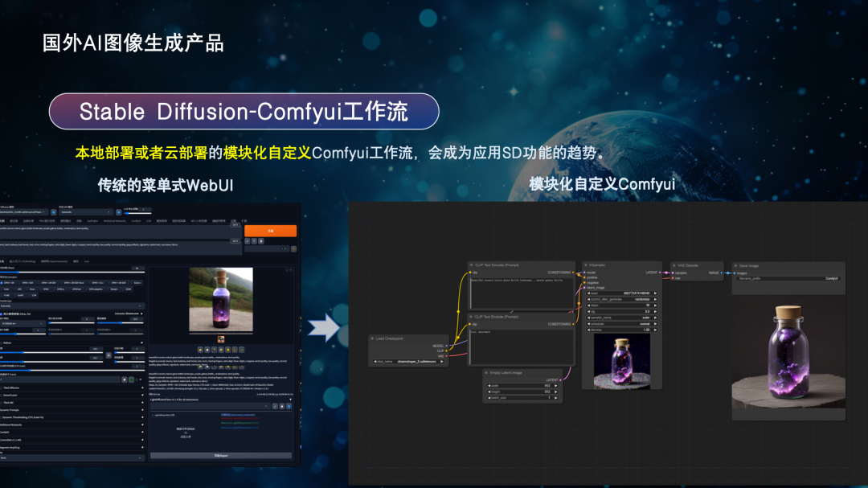Viewport: 868px width, 488px height.
Task: Click the LATENT output port on Empty Latent Image
Action: pos(560,380)
